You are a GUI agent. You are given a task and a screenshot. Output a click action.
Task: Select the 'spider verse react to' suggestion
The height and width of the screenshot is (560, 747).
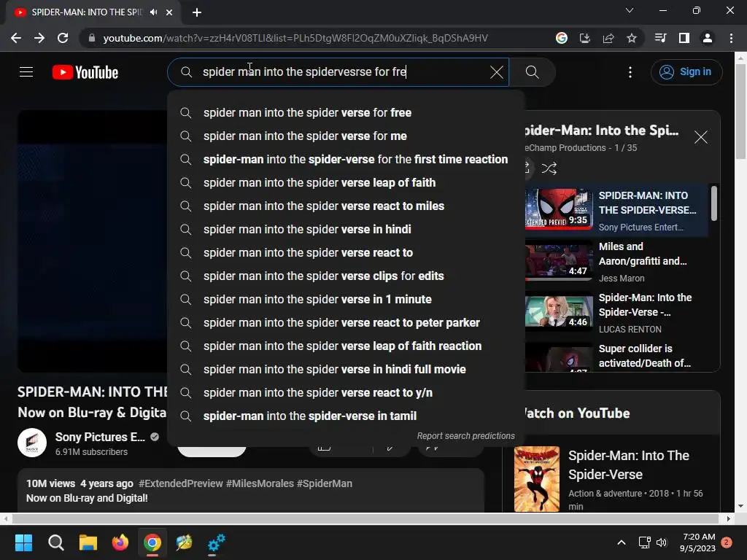point(346,253)
